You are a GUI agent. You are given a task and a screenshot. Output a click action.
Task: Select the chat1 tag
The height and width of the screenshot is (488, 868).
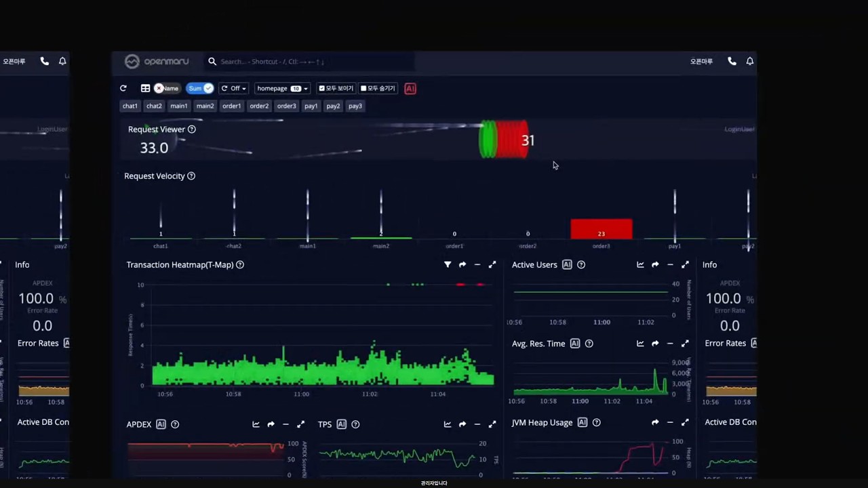pyautogui.click(x=130, y=106)
